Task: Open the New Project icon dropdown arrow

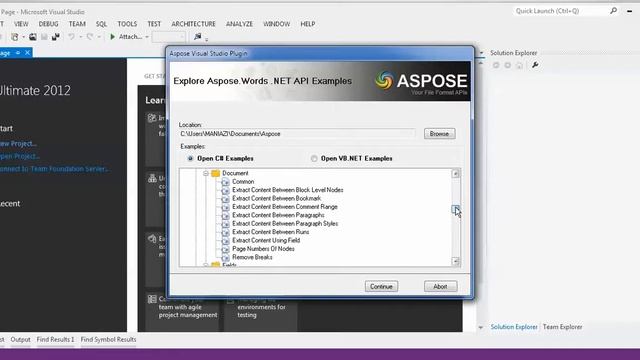Action: [23, 37]
